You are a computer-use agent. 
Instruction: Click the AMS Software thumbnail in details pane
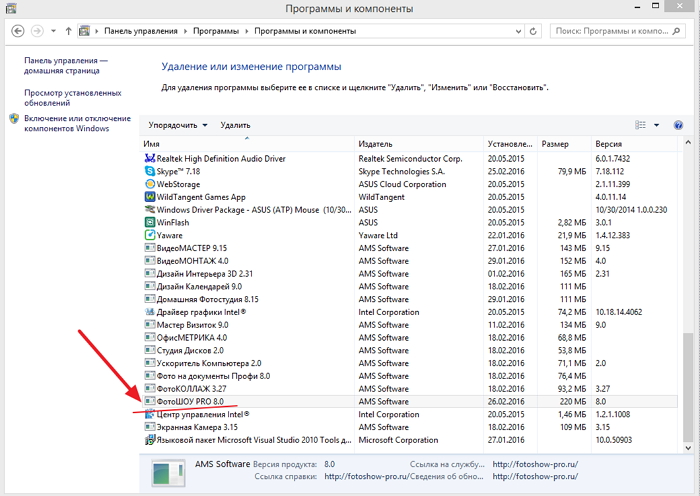click(168, 473)
